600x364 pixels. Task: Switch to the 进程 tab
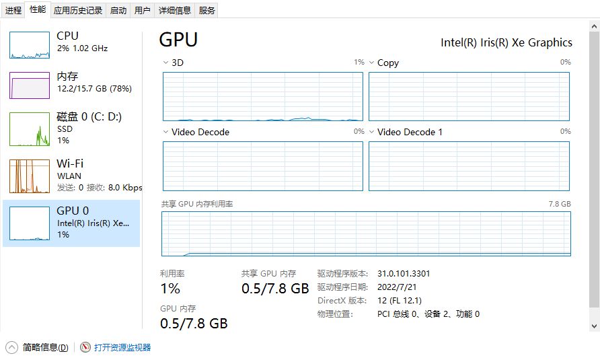(x=13, y=10)
